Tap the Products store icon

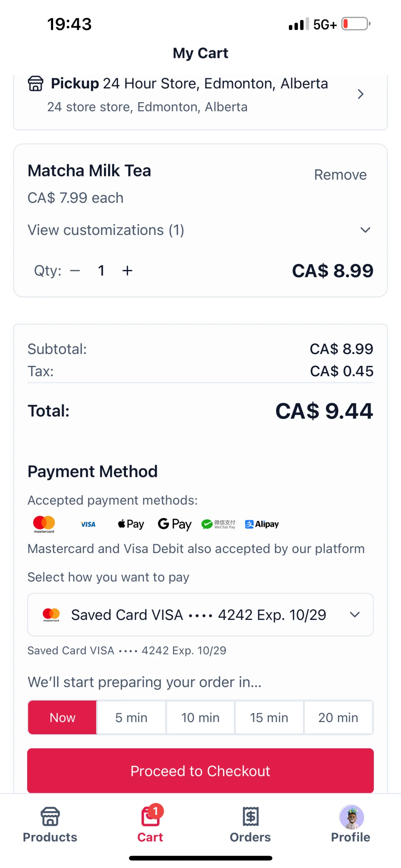50,817
